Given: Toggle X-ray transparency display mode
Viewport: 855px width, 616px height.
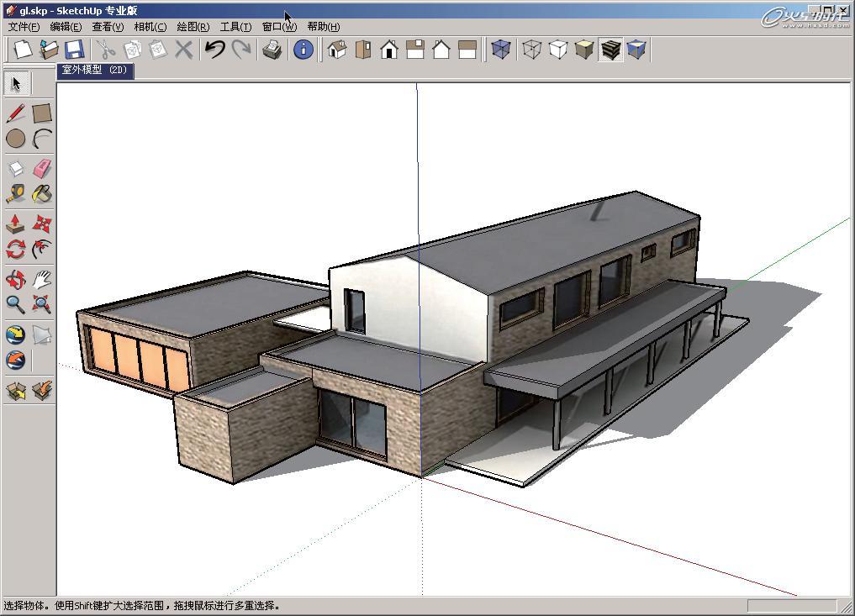Looking at the screenshot, I should click(x=500, y=50).
